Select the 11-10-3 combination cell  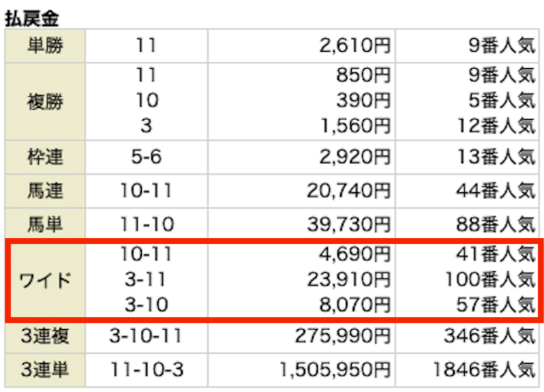pyautogui.click(x=146, y=370)
